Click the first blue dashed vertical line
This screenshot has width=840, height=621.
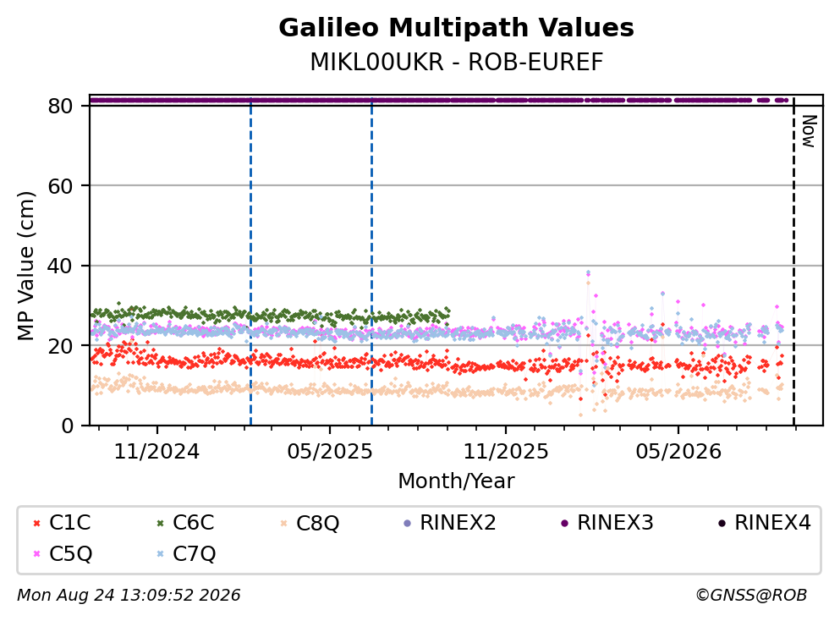pyautogui.click(x=250, y=261)
